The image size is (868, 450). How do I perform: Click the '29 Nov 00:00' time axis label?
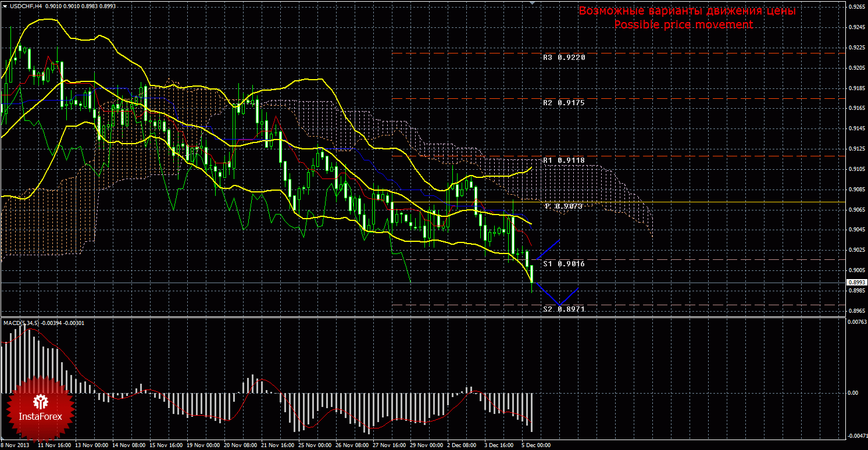coord(426,446)
